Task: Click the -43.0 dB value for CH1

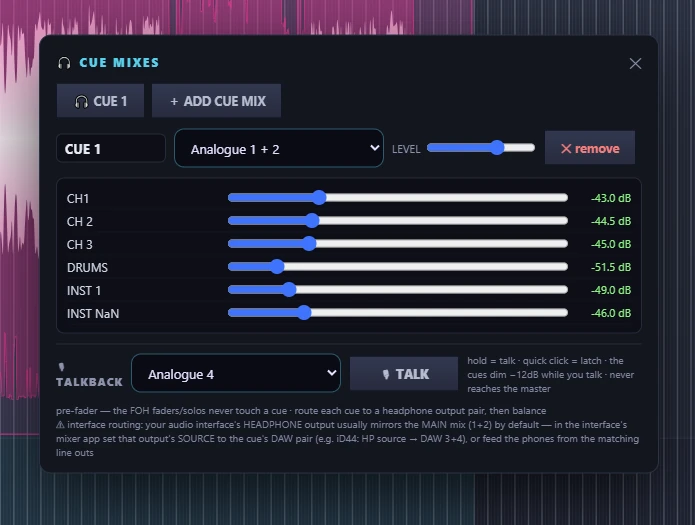Action: 611,198
